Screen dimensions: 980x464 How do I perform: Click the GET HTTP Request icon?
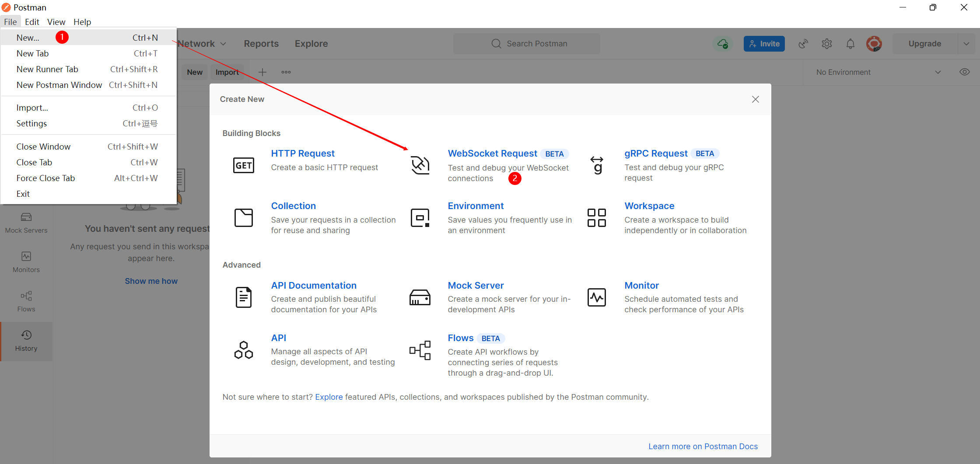click(244, 165)
